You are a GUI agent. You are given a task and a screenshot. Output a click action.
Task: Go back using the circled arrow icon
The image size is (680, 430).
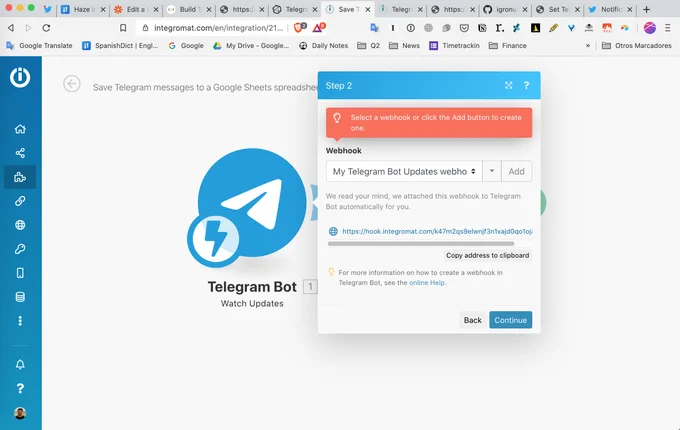click(72, 84)
